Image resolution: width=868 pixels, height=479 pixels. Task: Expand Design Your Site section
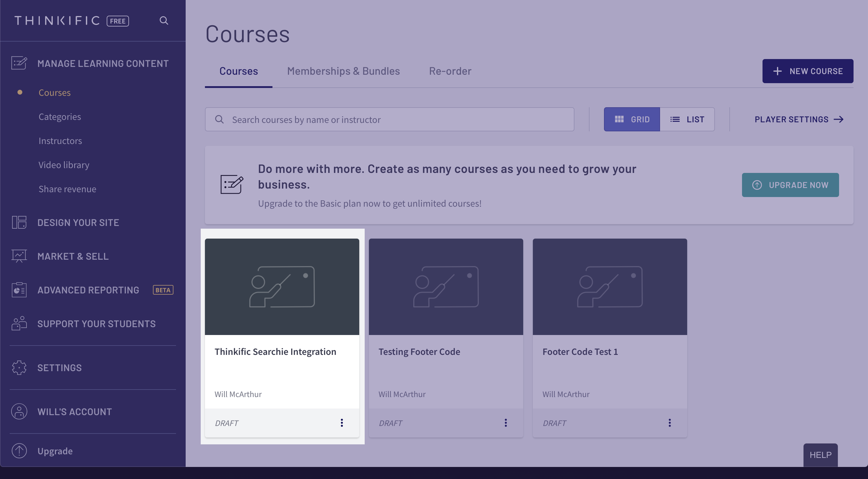[x=78, y=222]
